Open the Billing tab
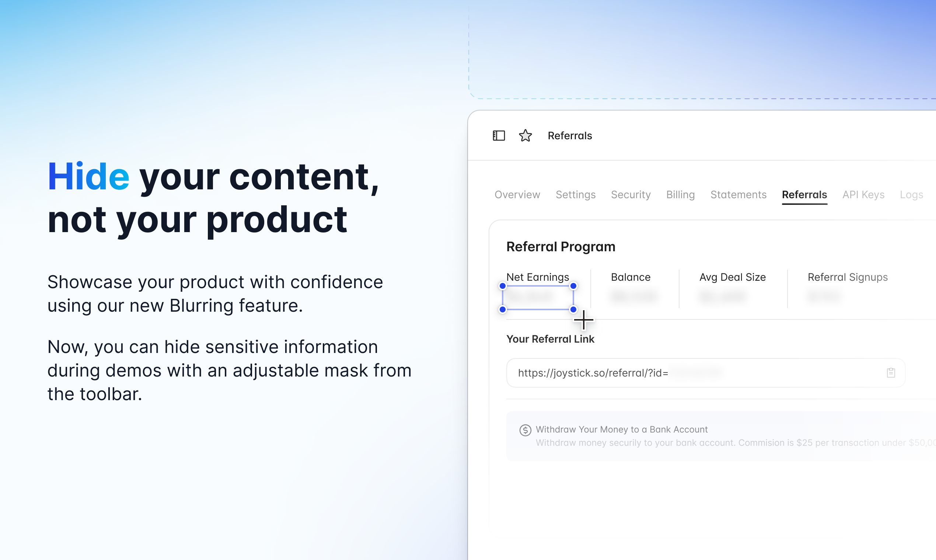Image resolution: width=936 pixels, height=560 pixels. point(680,195)
